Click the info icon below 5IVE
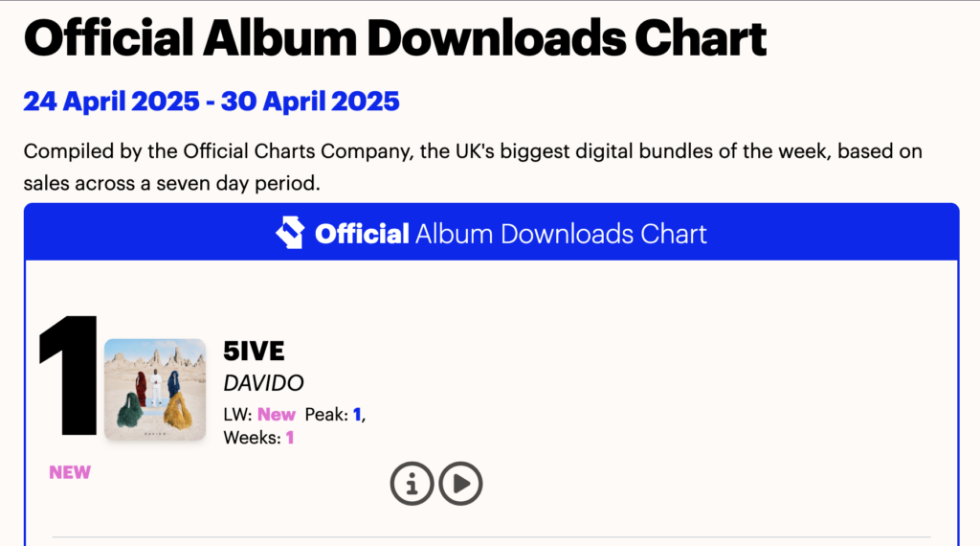Screen dimensions: 980x546 point(412,484)
